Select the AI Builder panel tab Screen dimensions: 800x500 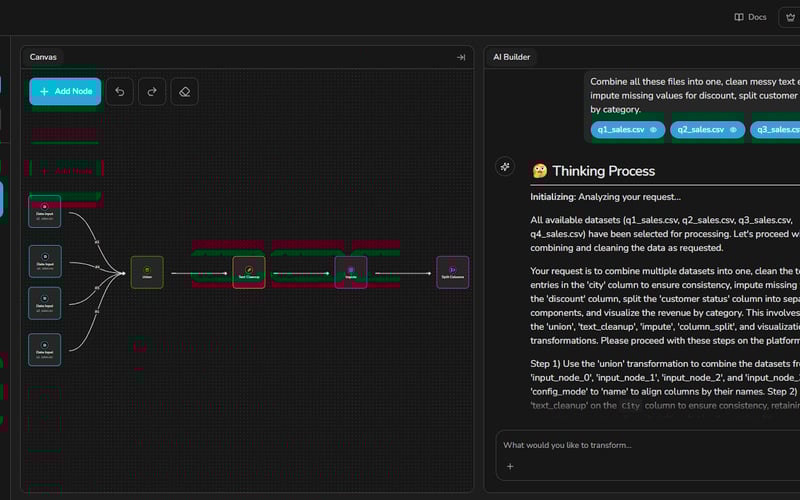pyautogui.click(x=511, y=57)
